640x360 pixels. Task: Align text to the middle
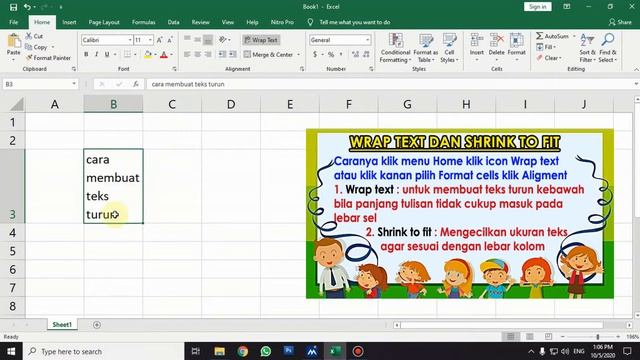[x=198, y=40]
